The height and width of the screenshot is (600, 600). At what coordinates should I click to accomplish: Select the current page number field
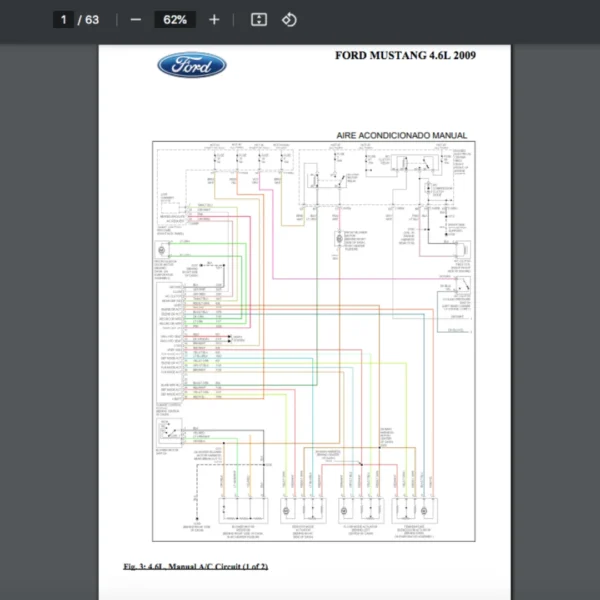click(64, 19)
